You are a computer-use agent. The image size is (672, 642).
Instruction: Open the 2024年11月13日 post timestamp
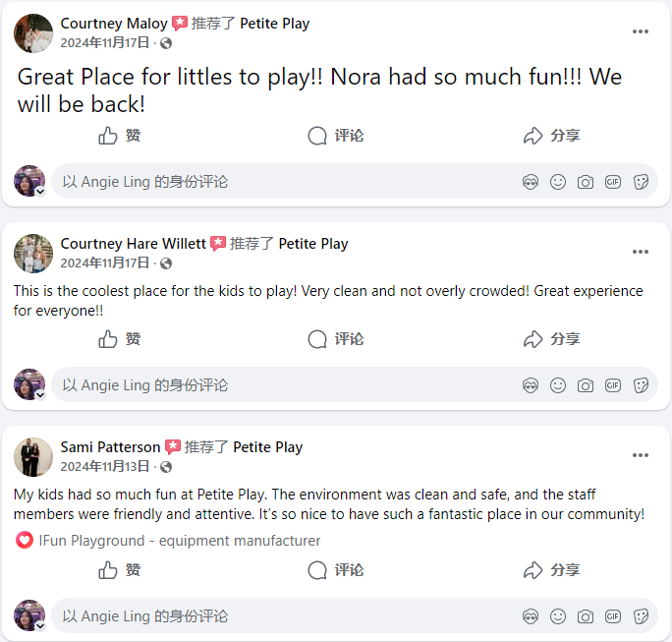pos(105,466)
